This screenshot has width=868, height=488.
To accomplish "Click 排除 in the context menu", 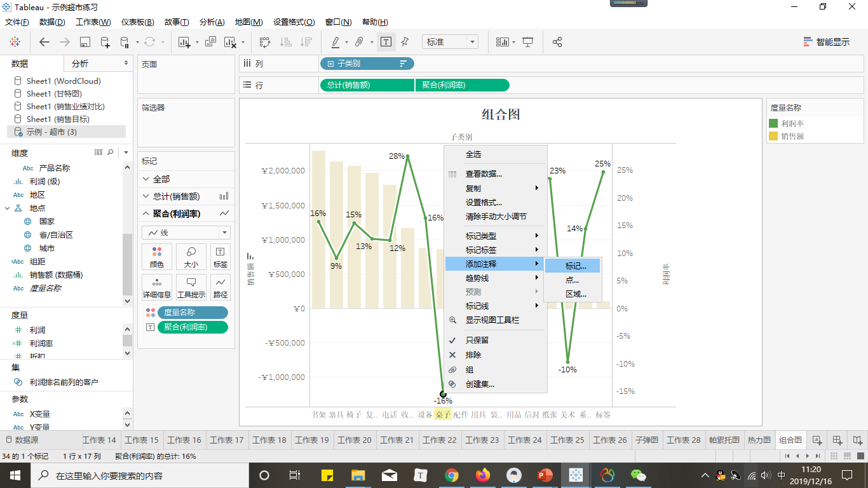I will click(x=496, y=355).
